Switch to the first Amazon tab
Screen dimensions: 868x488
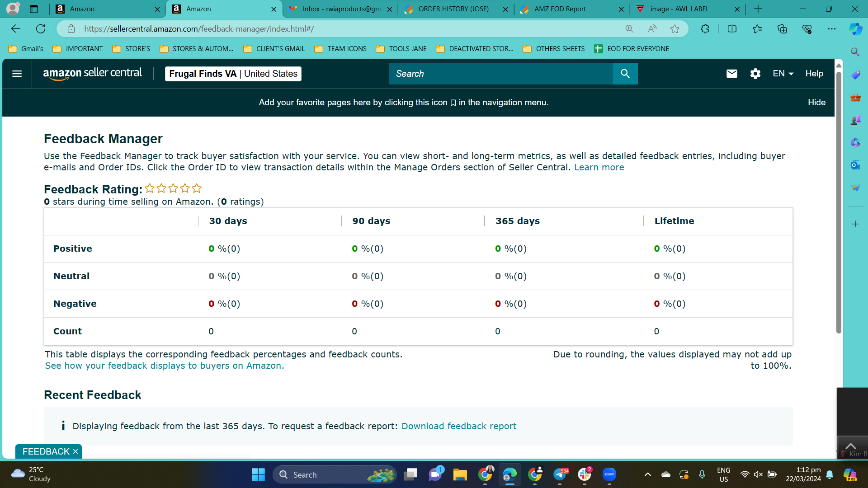click(108, 9)
